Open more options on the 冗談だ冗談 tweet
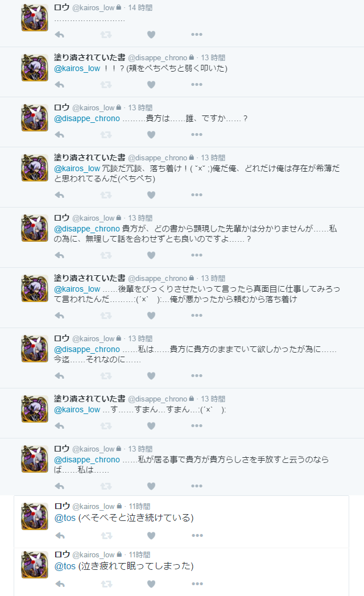364x596 pixels. click(x=196, y=195)
